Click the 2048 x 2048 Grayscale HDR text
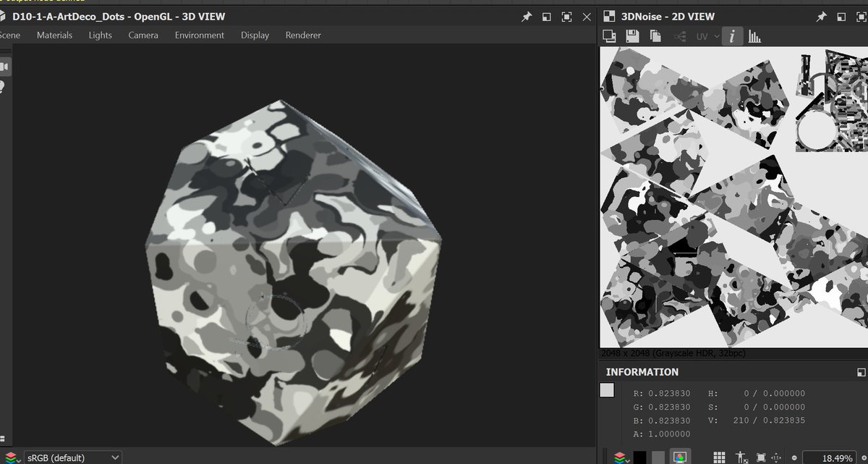868x464 pixels. point(673,354)
